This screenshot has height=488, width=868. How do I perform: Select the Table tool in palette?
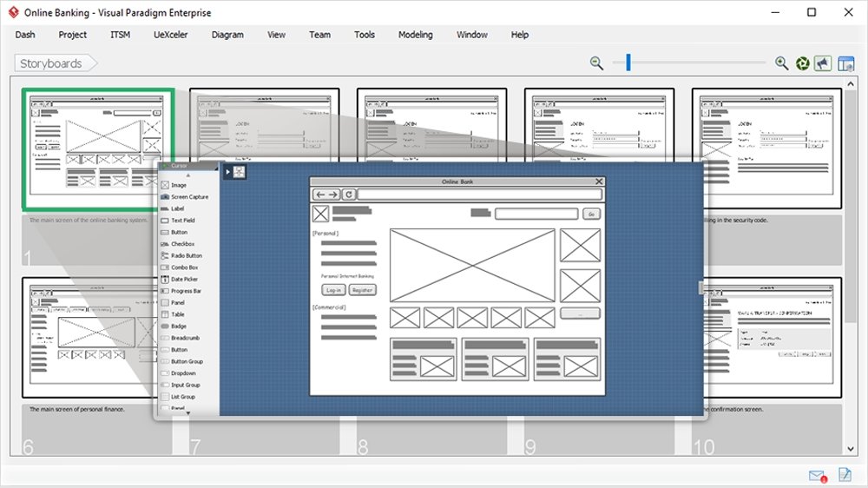point(173,314)
